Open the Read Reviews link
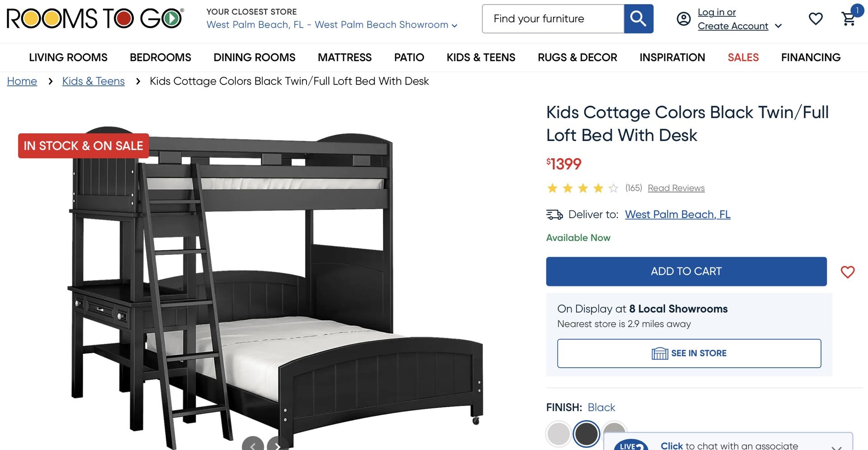Image resolution: width=868 pixels, height=450 pixels. 675,188
